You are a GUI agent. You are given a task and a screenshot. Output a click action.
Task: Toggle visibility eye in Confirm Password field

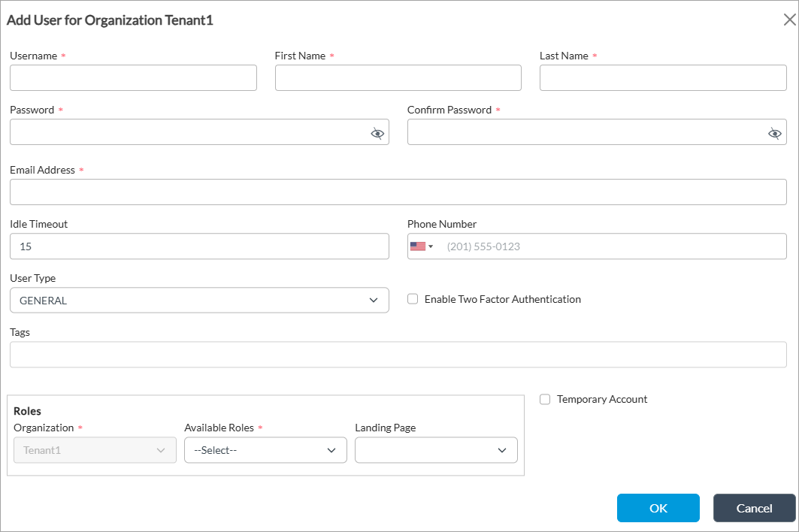(774, 133)
